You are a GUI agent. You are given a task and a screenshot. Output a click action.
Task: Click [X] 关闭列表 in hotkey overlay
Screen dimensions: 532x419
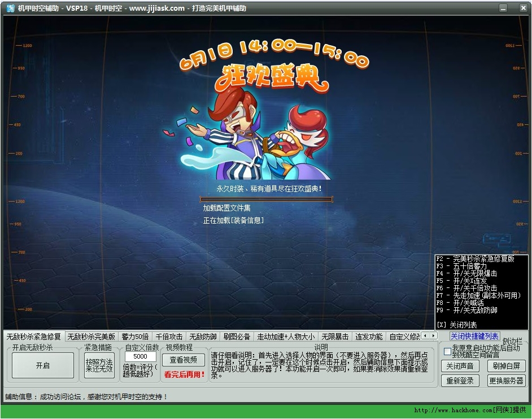(x=457, y=325)
